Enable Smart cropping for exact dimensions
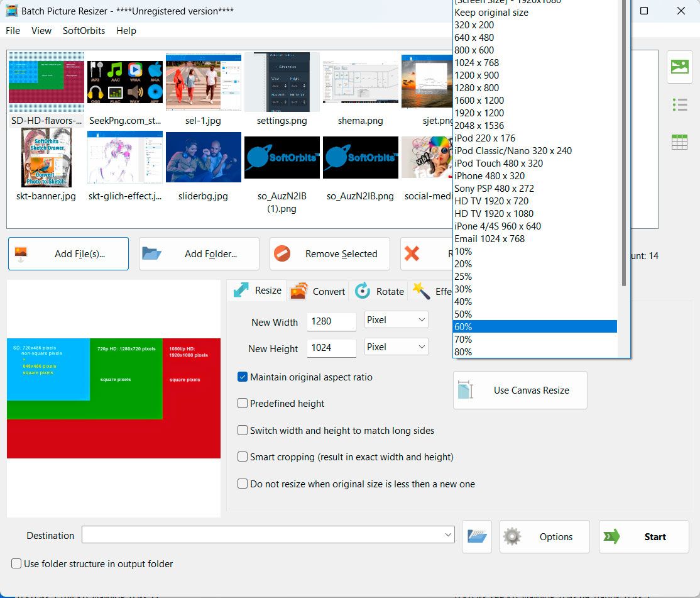The height and width of the screenshot is (598, 700). [242, 457]
